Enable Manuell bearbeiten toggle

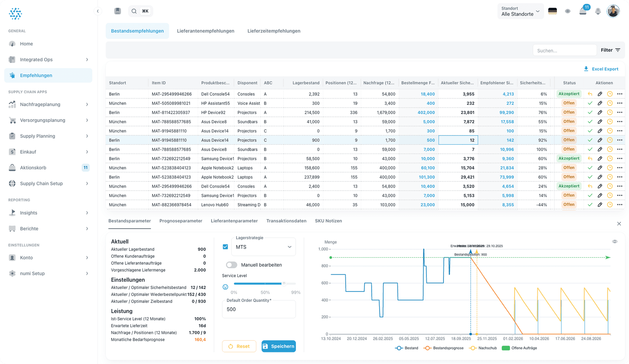231,265
